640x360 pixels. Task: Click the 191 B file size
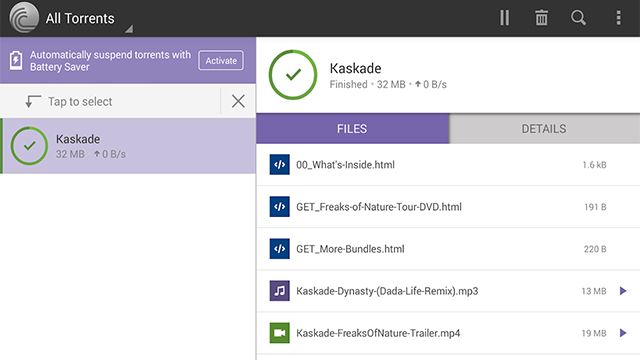tap(595, 207)
